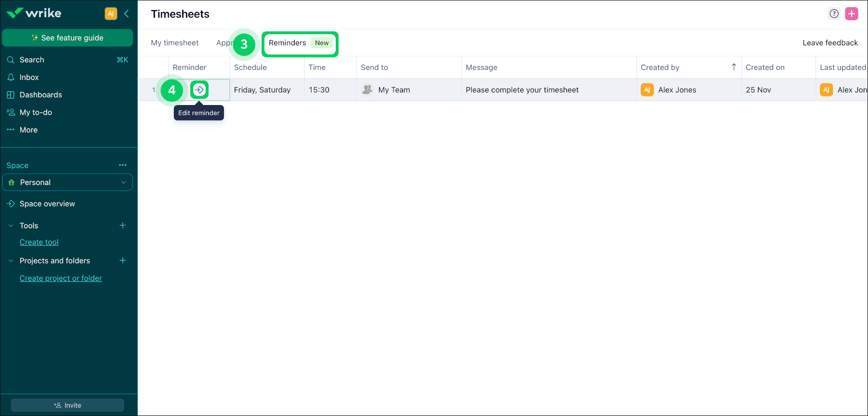
Task: Collapse the Projects and folders section
Action: pyautogui.click(x=11, y=261)
